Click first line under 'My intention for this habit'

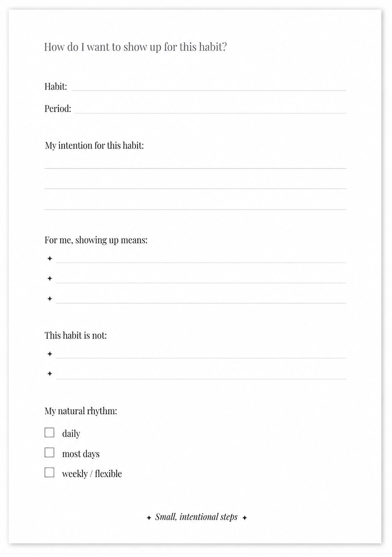click(195, 168)
